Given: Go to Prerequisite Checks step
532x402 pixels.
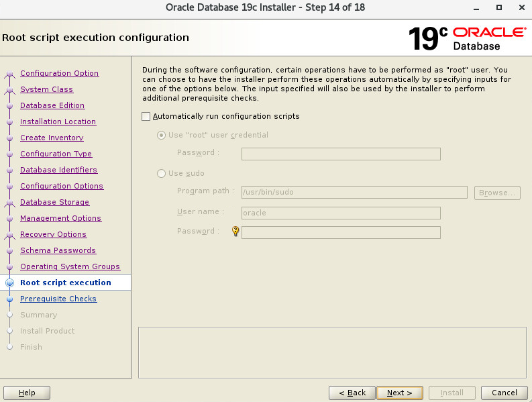Looking at the screenshot, I should click(x=58, y=299).
